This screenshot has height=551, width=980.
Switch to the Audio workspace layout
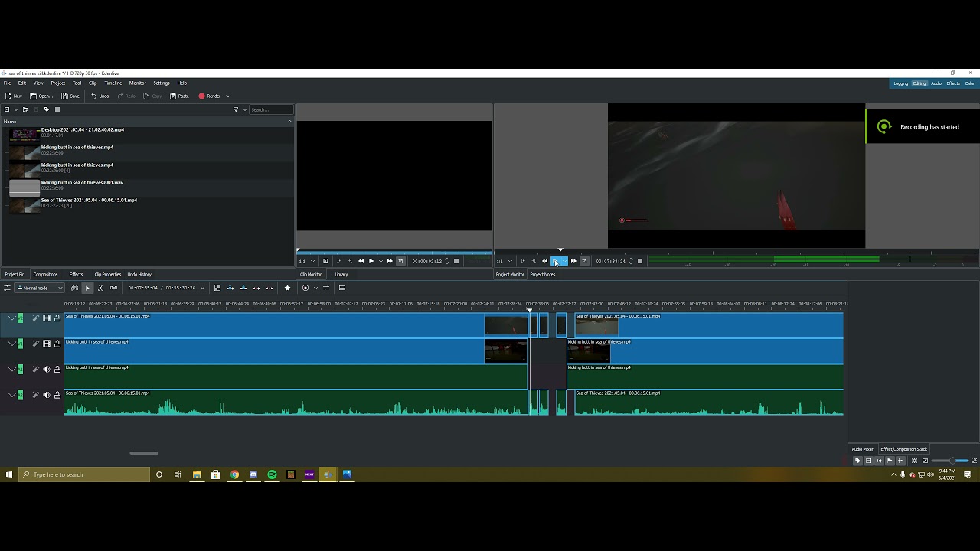936,83
